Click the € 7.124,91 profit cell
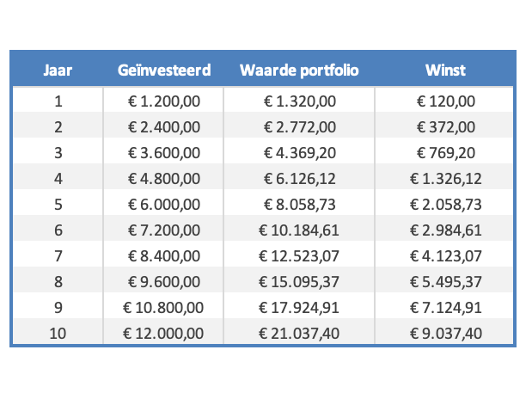Image resolution: width=532 pixels, height=399 pixels. point(445,308)
